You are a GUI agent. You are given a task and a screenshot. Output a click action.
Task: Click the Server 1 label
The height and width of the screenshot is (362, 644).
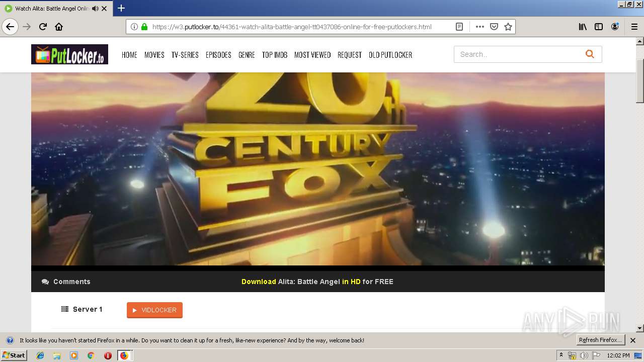click(x=82, y=309)
